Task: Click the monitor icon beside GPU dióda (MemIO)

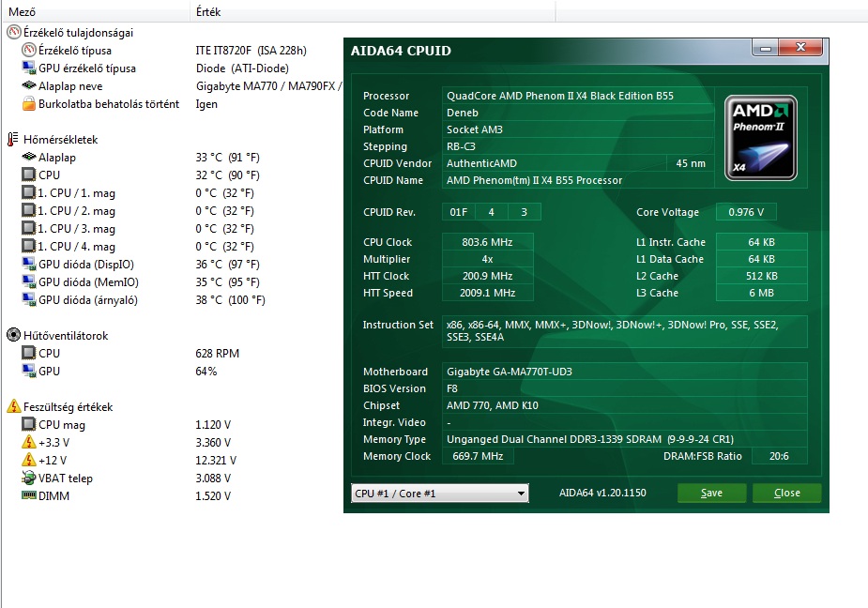Action: tap(28, 281)
